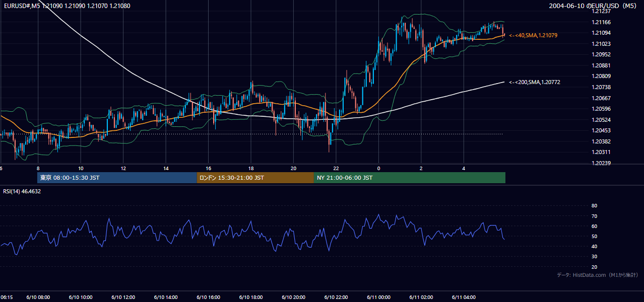Viewport: 644px width, 302px height.
Task: Click the 6/10 08:00 bottom time label
Action: pyautogui.click(x=38, y=297)
